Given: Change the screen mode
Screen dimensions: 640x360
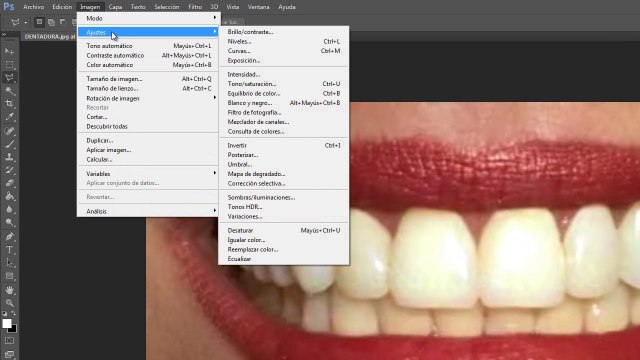Looking at the screenshot, I should [9, 354].
